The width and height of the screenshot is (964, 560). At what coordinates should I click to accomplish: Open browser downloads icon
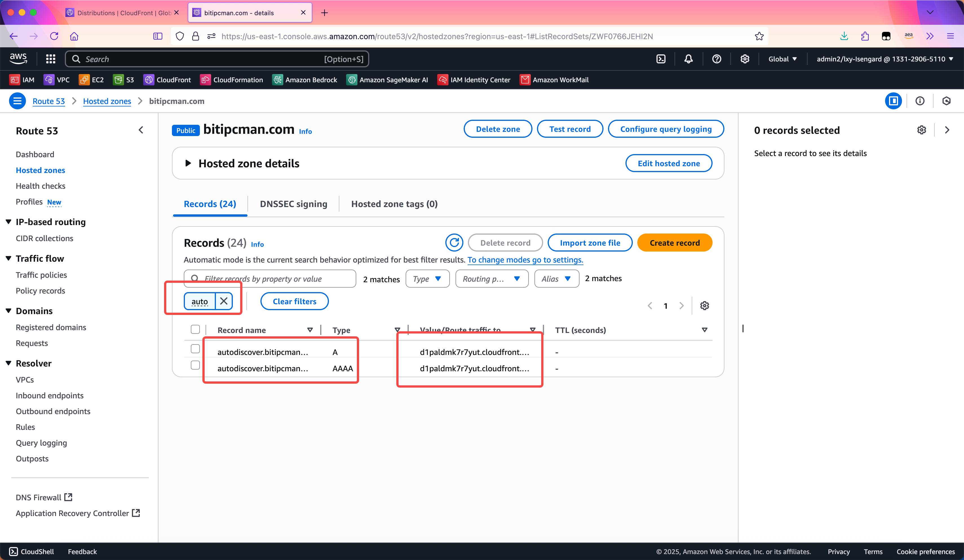coord(844,36)
